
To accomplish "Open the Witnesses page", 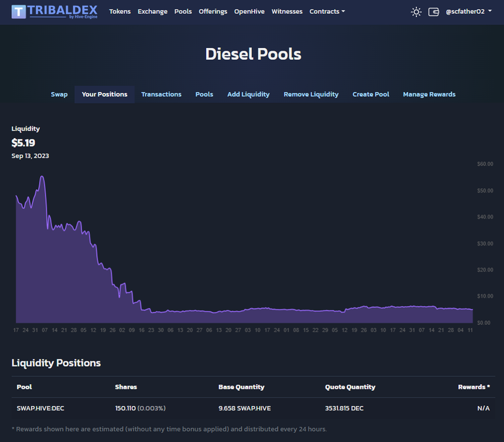I will [x=287, y=11].
